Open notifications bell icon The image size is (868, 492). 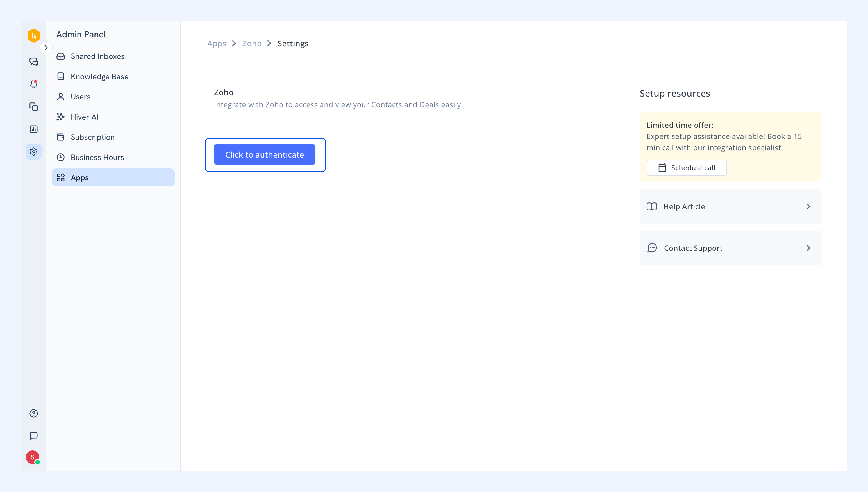coord(33,84)
